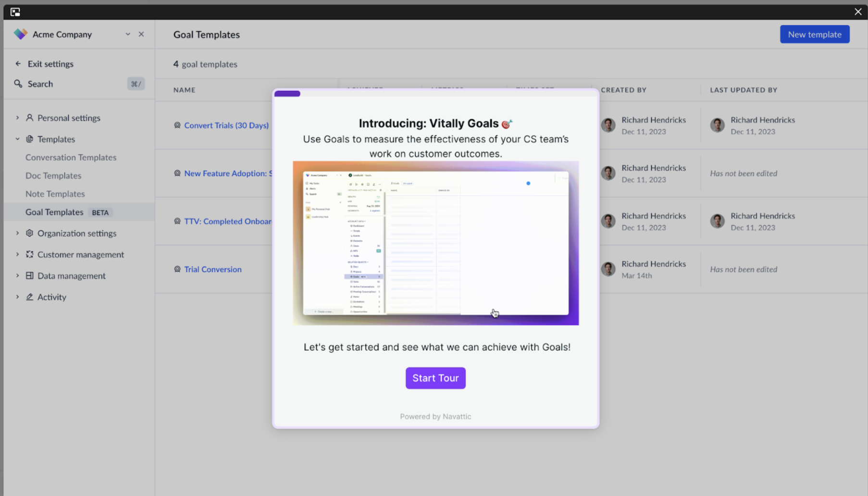Click Created By avatar in Convert Trials row

pyautogui.click(x=608, y=125)
